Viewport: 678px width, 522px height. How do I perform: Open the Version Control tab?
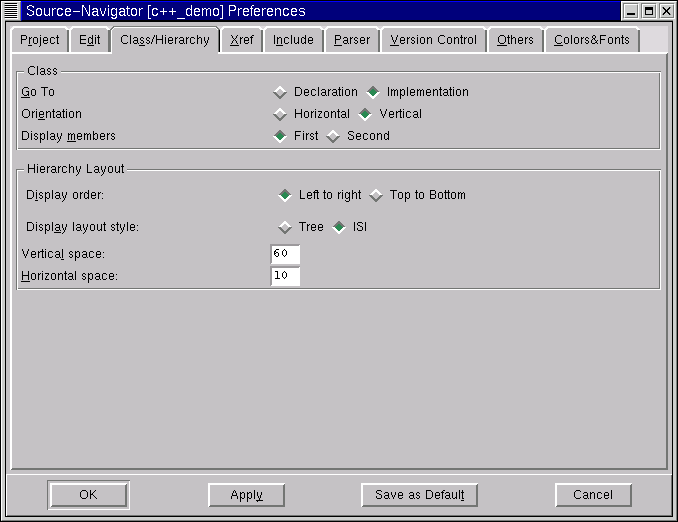433,40
